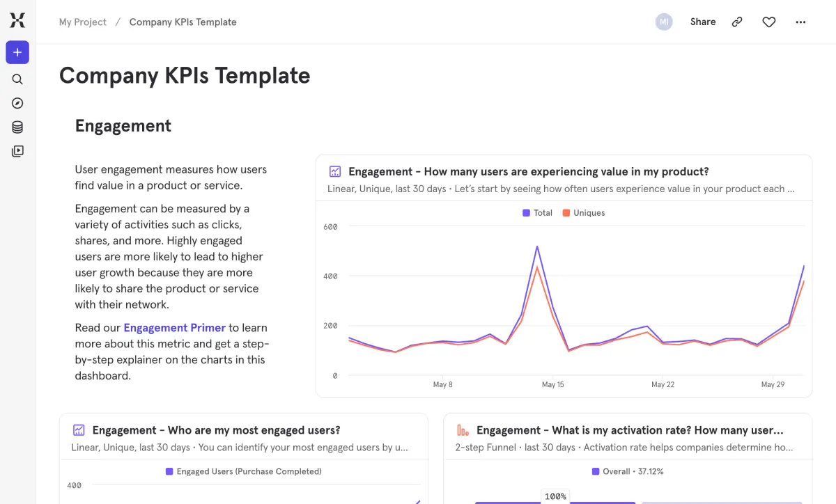Click the Overall 37.12% legend swatch
The width and height of the screenshot is (836, 504).
click(x=595, y=471)
